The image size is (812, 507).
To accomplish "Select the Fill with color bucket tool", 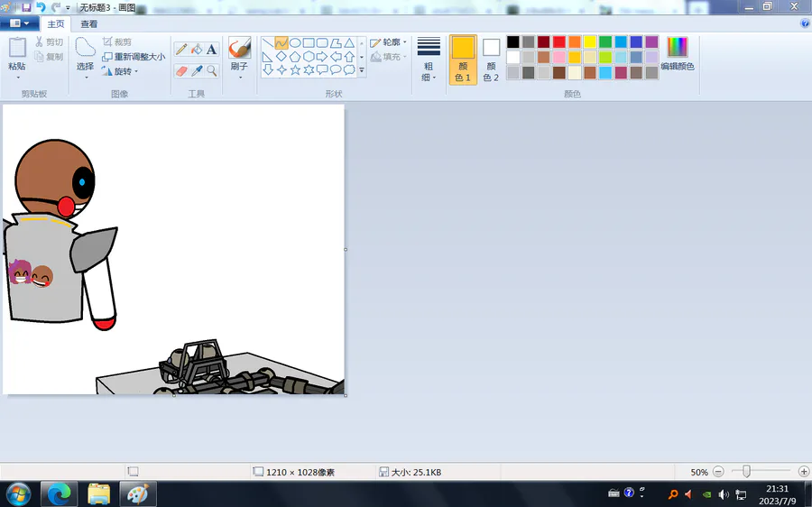I will [197, 50].
